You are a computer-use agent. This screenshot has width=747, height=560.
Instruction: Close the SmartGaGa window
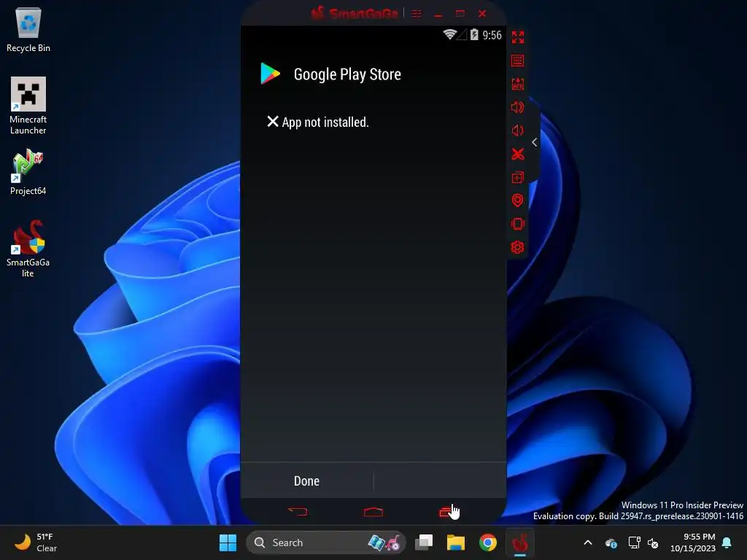pyautogui.click(x=482, y=13)
